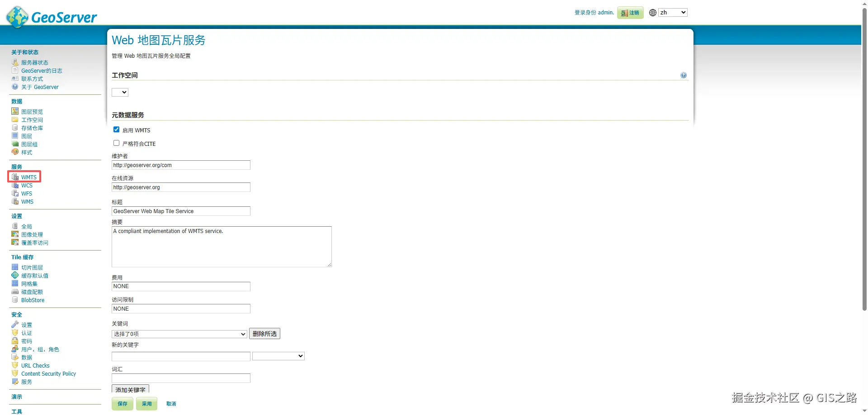This screenshot has width=868, height=415.
Task: Click the styles palette icon
Action: (15, 152)
